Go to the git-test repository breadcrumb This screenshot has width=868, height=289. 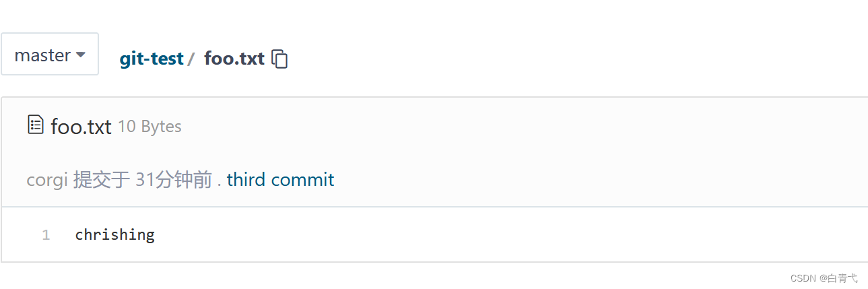[x=152, y=59]
